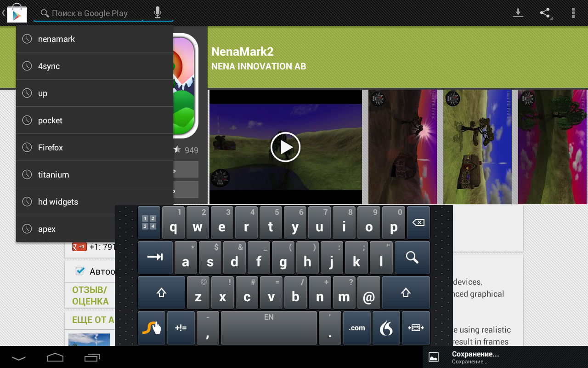Tap the Google Play Store logo icon
The image size is (588, 368).
coord(17,13)
